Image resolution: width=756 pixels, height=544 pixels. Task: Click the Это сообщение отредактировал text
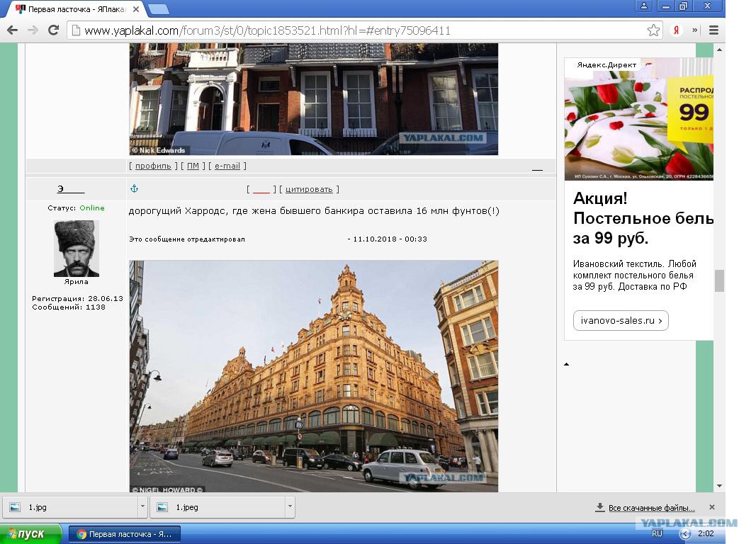pyautogui.click(x=187, y=239)
